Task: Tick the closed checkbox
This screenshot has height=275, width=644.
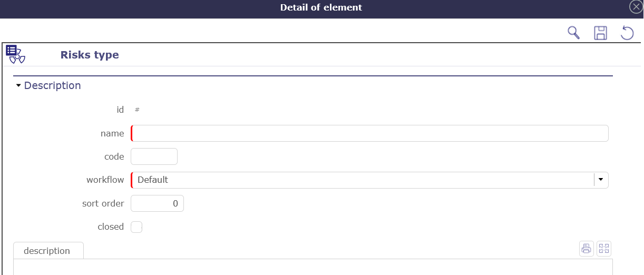Action: pyautogui.click(x=136, y=227)
